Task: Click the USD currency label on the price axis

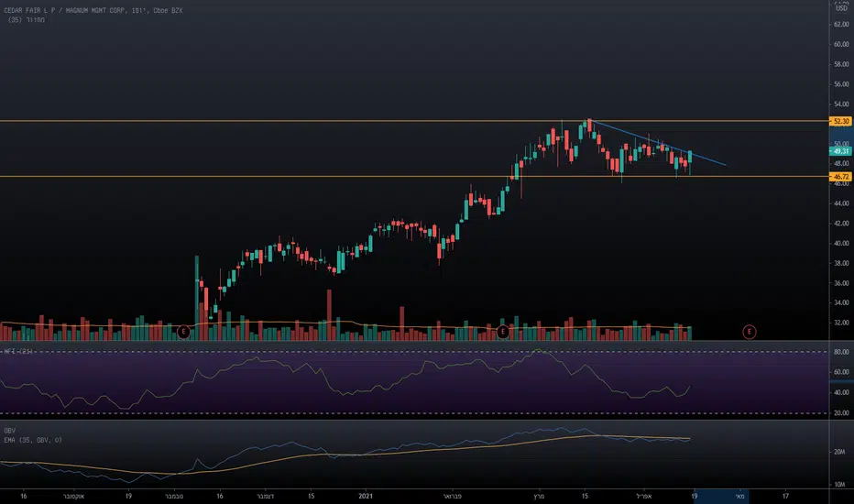Action: (x=842, y=8)
